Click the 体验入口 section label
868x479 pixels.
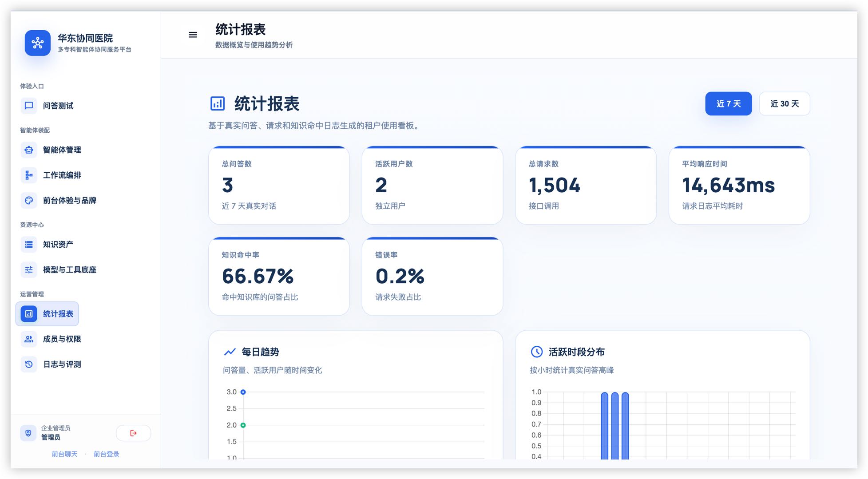coord(32,86)
